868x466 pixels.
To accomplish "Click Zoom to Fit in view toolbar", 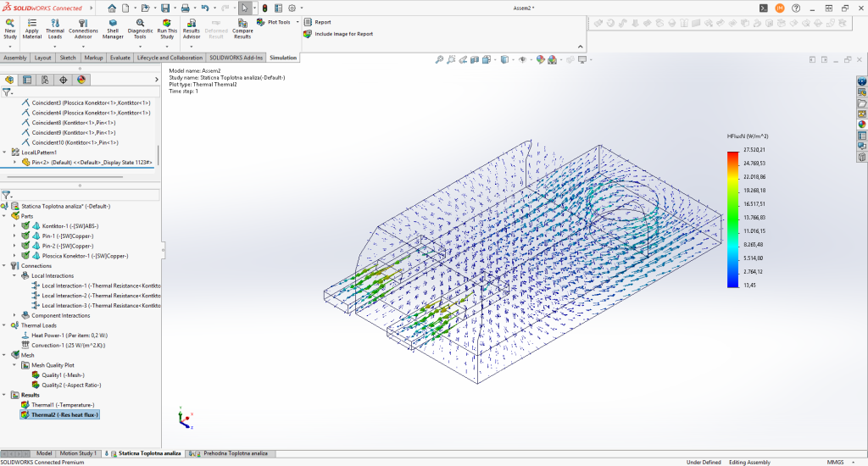I will 439,59.
